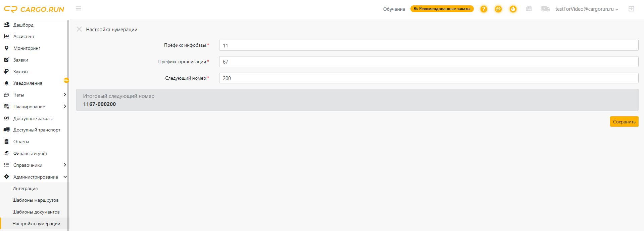
Task: Open the help question mark icon
Action: pyautogui.click(x=484, y=9)
